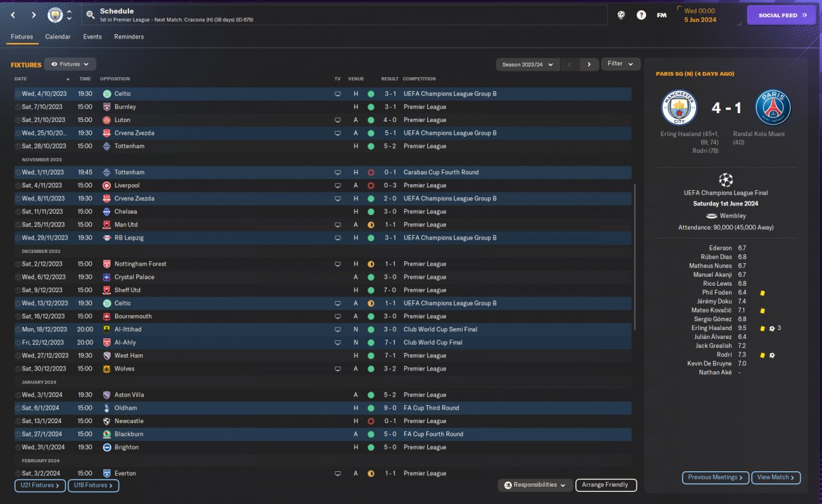This screenshot has width=822, height=504.
Task: Click the Luton club badge
Action: (107, 120)
